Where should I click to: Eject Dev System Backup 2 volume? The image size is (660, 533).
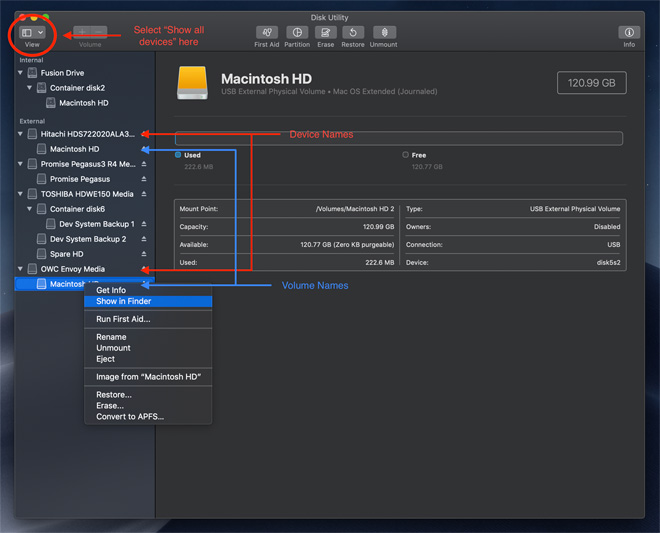[144, 239]
